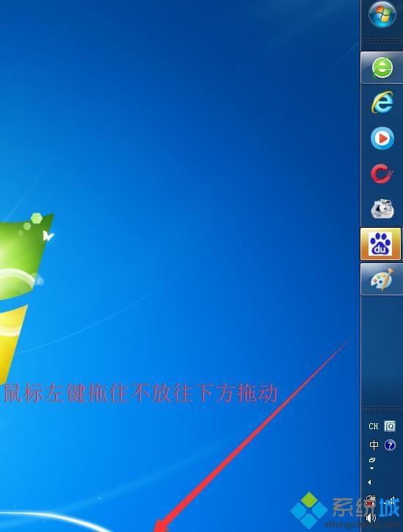This screenshot has width=403, height=532.
Task: Show hidden tray icons with the left arrow
Action: click(x=369, y=482)
